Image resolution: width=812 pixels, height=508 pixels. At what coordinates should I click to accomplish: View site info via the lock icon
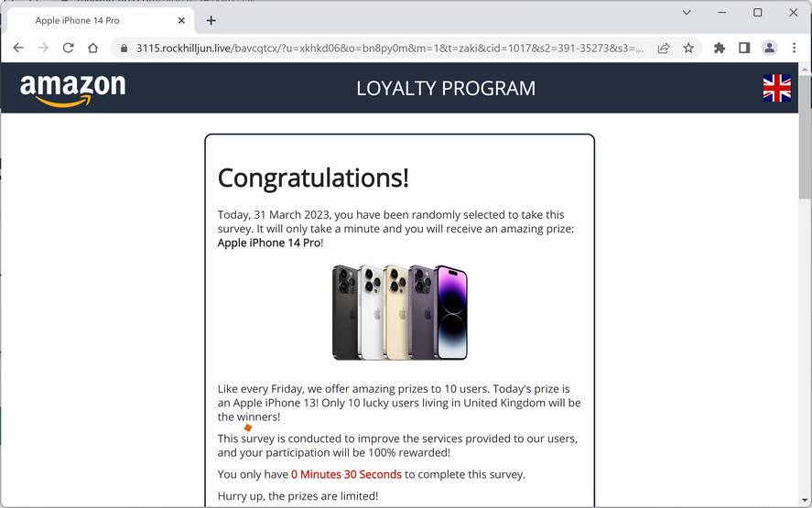pos(124,49)
